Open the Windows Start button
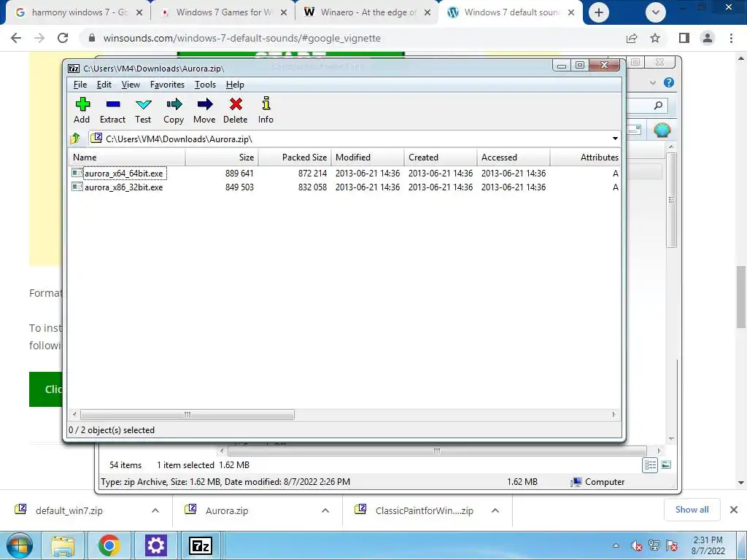Image resolution: width=747 pixels, height=560 pixels. [x=20, y=545]
